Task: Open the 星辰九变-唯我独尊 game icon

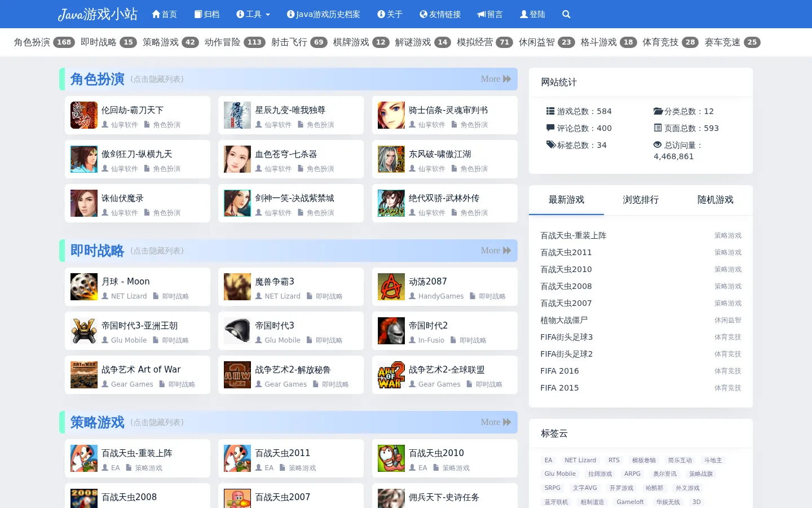Action: pyautogui.click(x=237, y=115)
